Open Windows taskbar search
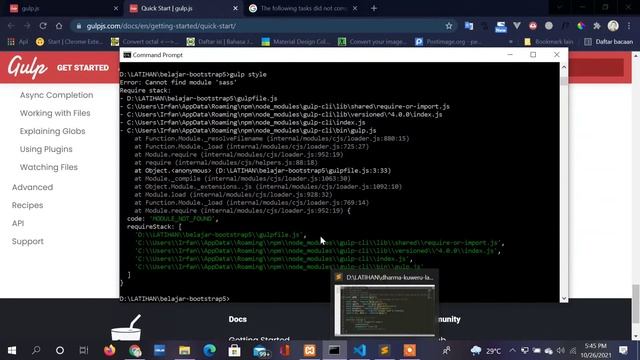 (x=36, y=350)
